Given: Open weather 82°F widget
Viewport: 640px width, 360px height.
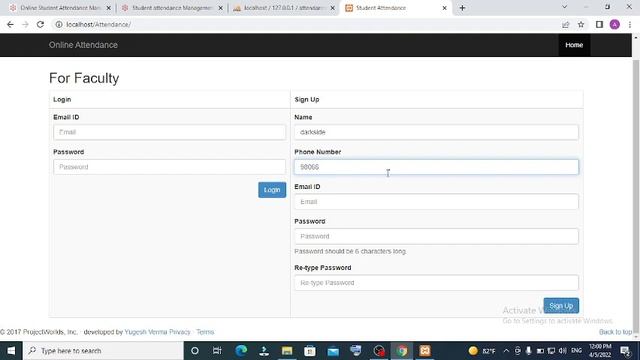Looking at the screenshot, I should 482,351.
